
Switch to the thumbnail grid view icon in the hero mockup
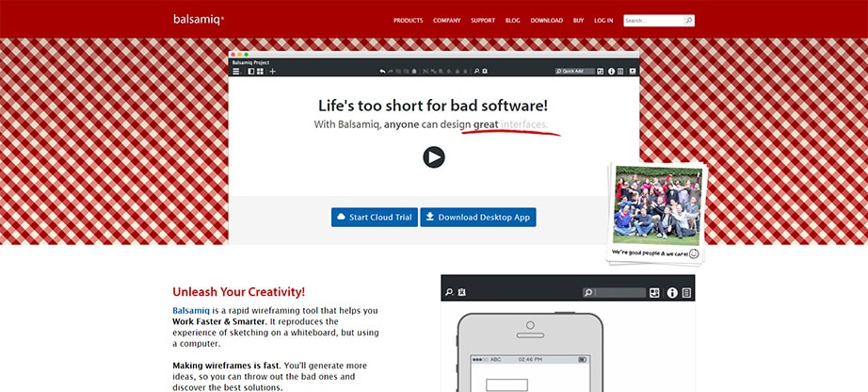260,72
